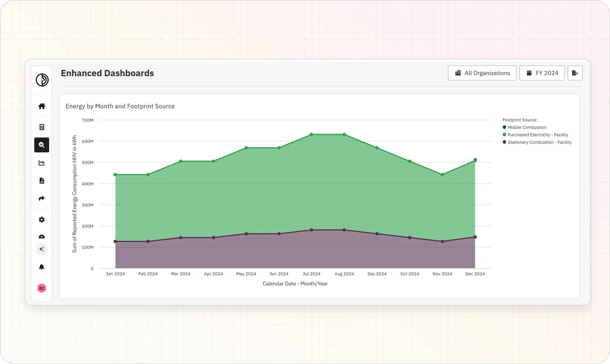Click the 'Energy by Month and Footprint Source' title
The image size is (610, 364).
pos(120,106)
